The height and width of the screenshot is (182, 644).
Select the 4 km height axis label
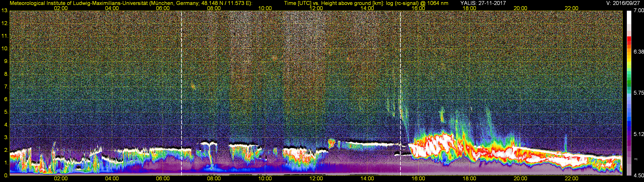6,125
